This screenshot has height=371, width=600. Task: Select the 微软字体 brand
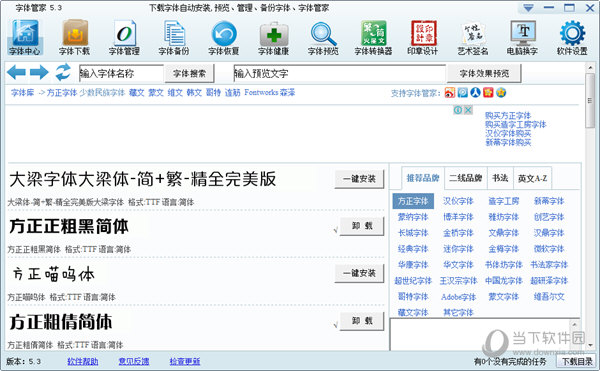[x=549, y=249]
